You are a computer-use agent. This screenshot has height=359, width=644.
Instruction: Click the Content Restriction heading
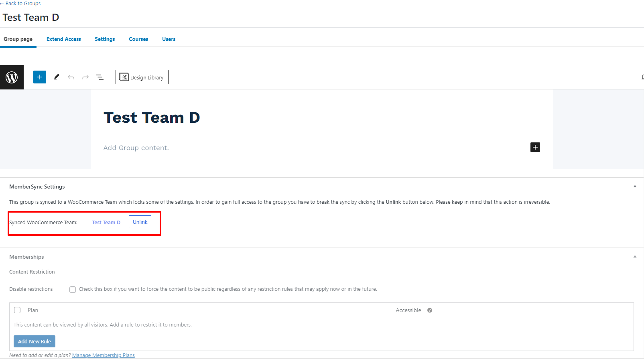click(32, 272)
